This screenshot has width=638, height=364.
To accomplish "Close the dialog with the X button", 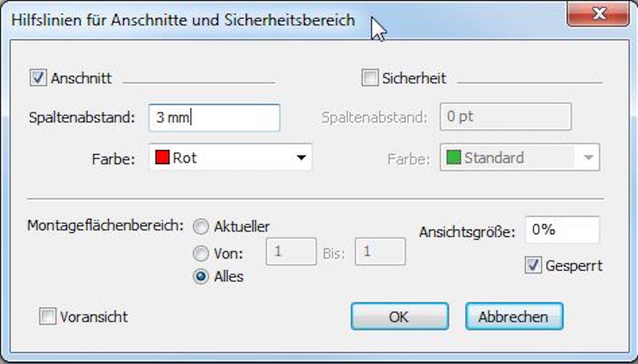I will point(598,13).
